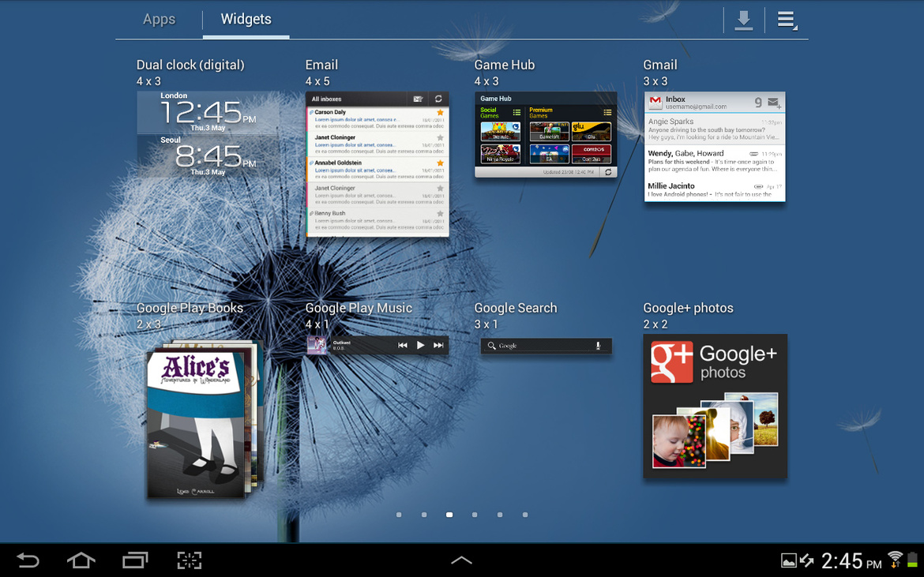Select the Gameloft game thumbnail
This screenshot has height=577, width=924.
pos(549,131)
